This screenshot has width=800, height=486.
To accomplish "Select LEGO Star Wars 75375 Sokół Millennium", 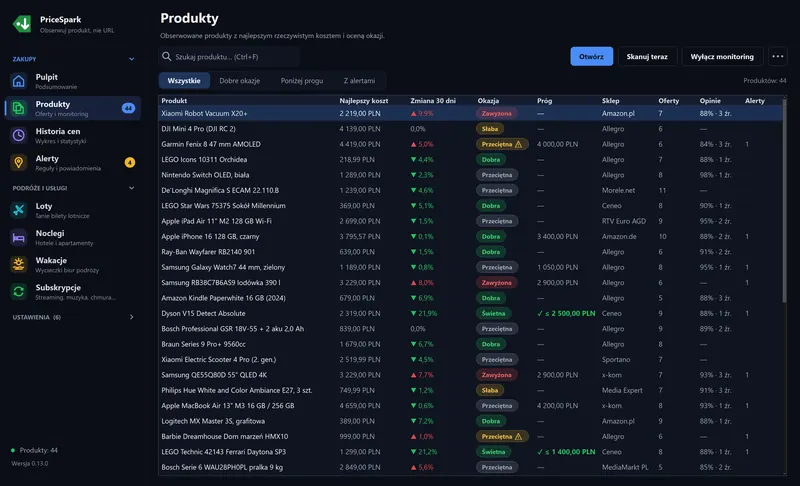I will coord(470,206).
